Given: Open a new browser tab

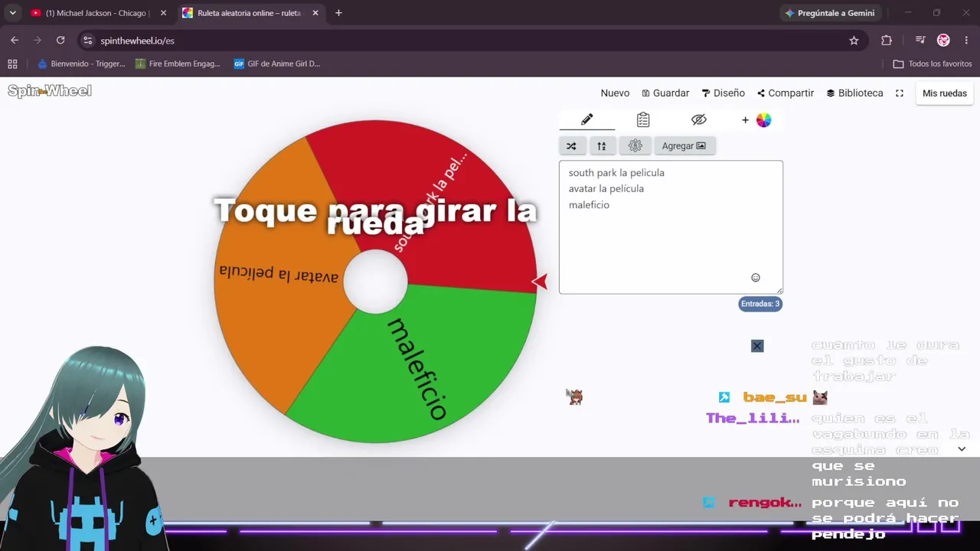Looking at the screenshot, I should [x=338, y=13].
